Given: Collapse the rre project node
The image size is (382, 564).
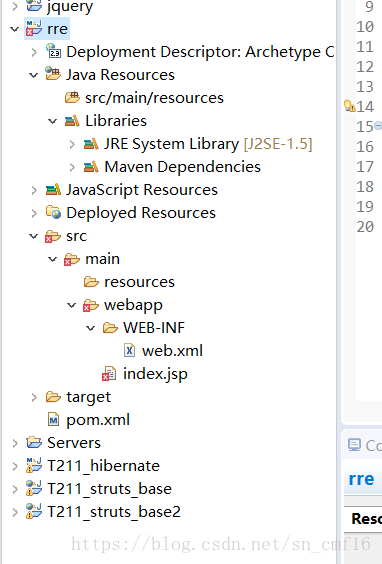Looking at the screenshot, I should [x=14, y=29].
